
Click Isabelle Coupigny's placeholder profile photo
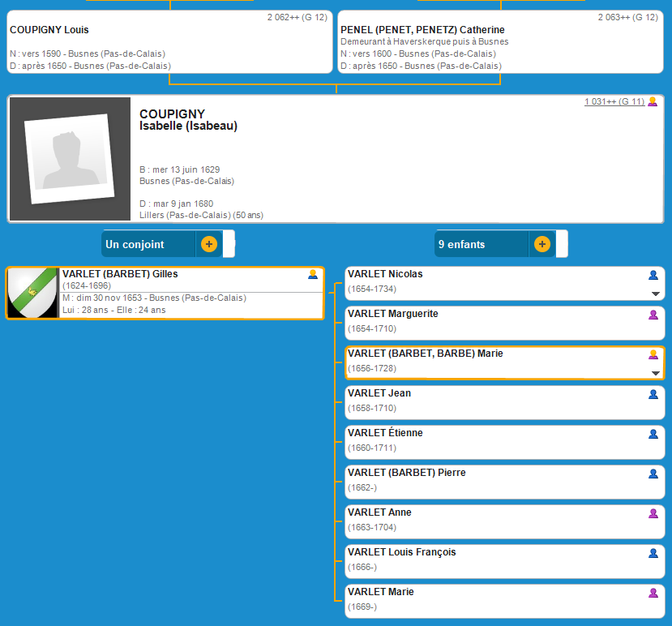point(69,160)
